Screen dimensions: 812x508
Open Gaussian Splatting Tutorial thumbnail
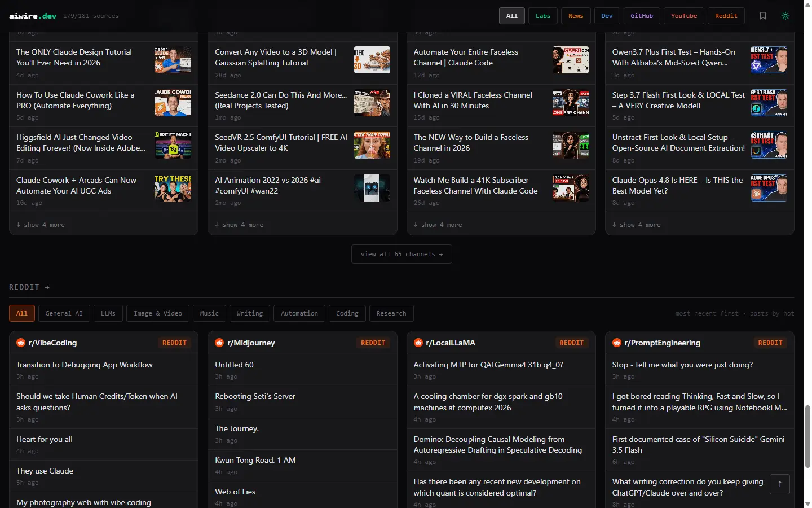pos(372,60)
